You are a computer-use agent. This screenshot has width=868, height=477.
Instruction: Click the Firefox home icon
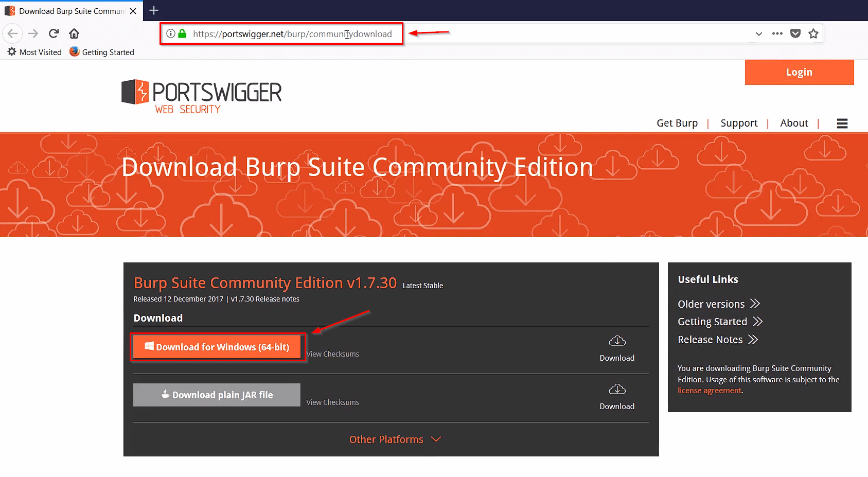(74, 33)
